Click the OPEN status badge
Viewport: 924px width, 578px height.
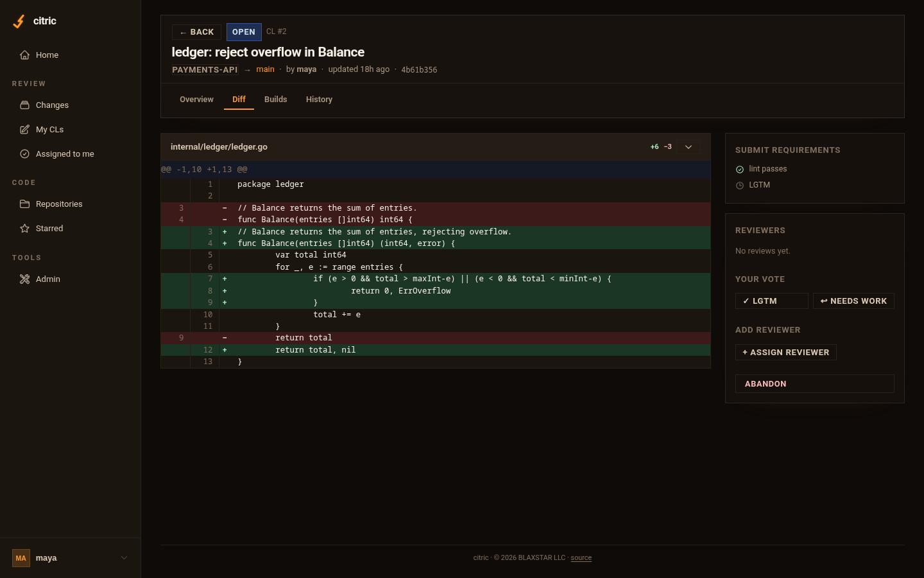pos(244,32)
